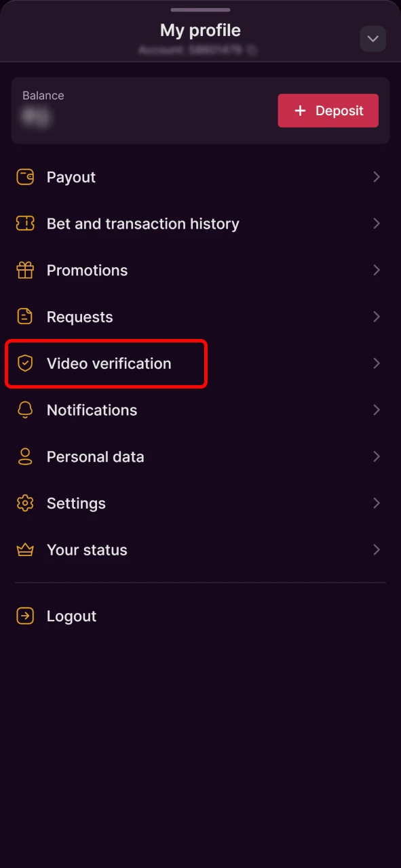
Task: Log out of the account
Action: [x=71, y=616]
